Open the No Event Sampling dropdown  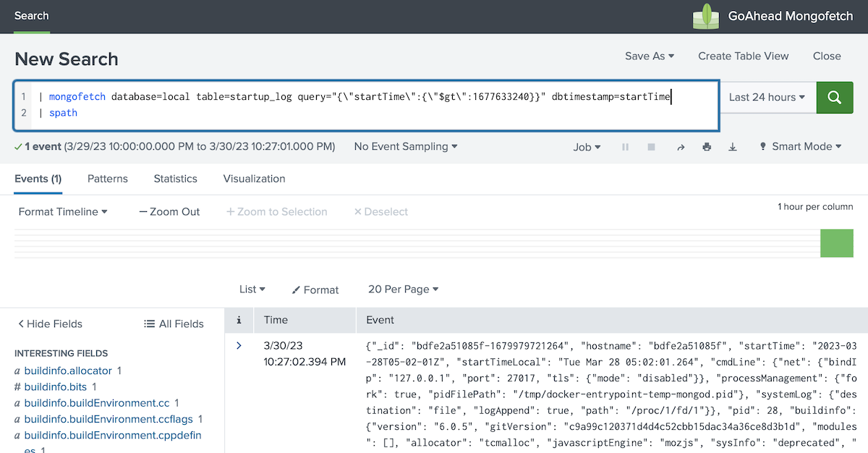pos(406,146)
